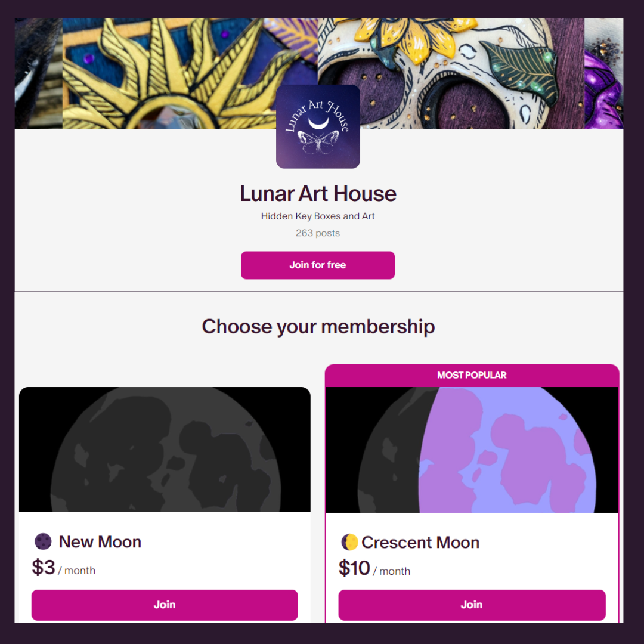The width and height of the screenshot is (644, 644).
Task: Select the Crescent Moon tier title
Action: (420, 543)
